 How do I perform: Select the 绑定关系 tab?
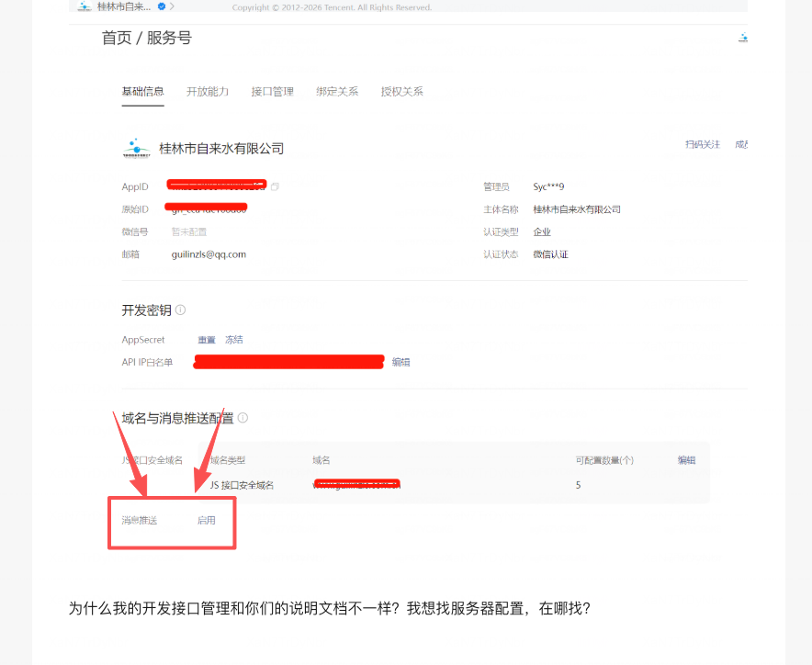click(x=337, y=92)
